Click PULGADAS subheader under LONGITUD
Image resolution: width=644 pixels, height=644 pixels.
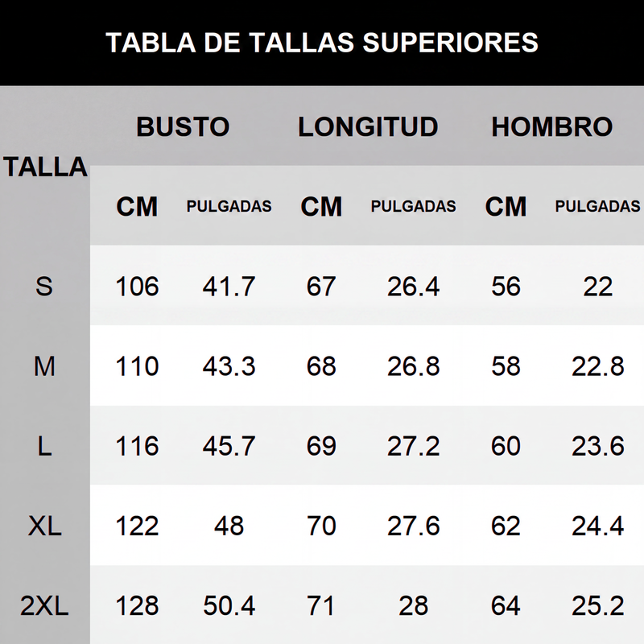click(x=413, y=206)
